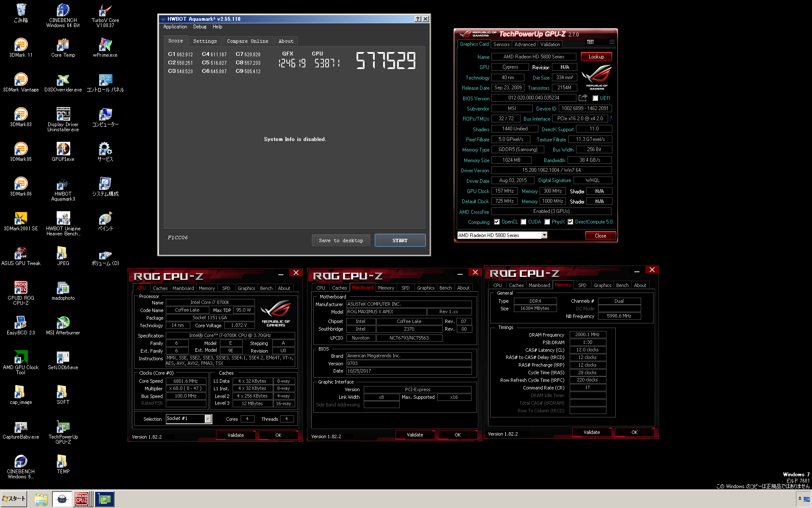This screenshot has height=508, width=812.
Task: Toggle the DirectCompute 5.0 checkbox
Action: click(x=571, y=222)
